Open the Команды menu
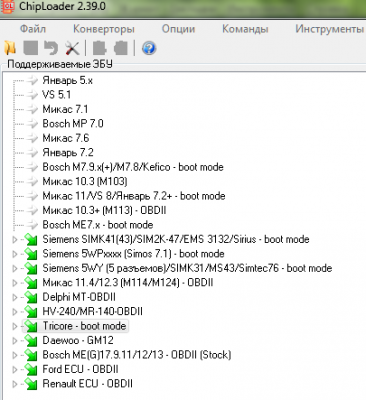Viewport: 366px width, 400px height. (245, 29)
